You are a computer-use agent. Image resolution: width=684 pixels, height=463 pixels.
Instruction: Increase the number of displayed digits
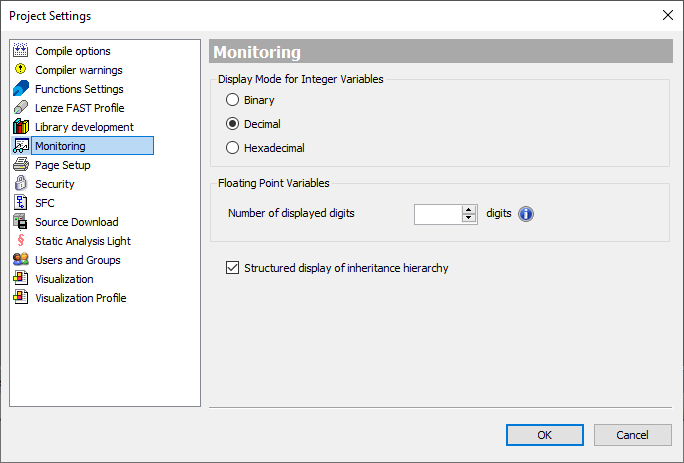(469, 210)
